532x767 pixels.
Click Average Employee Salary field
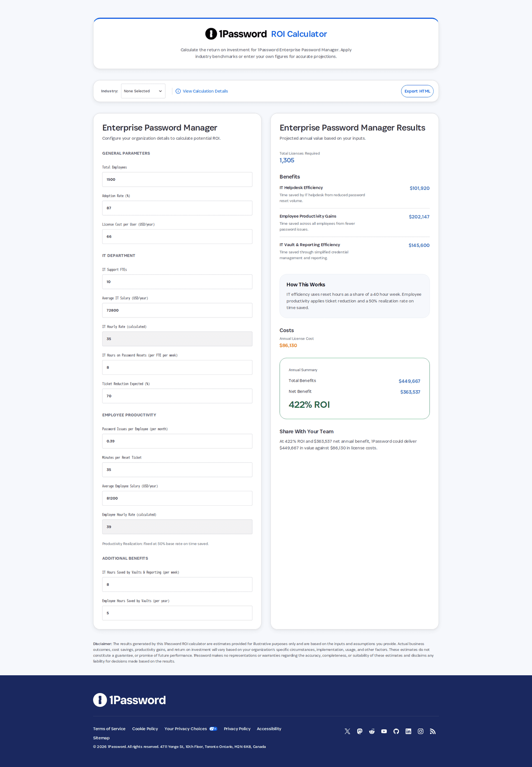click(177, 498)
